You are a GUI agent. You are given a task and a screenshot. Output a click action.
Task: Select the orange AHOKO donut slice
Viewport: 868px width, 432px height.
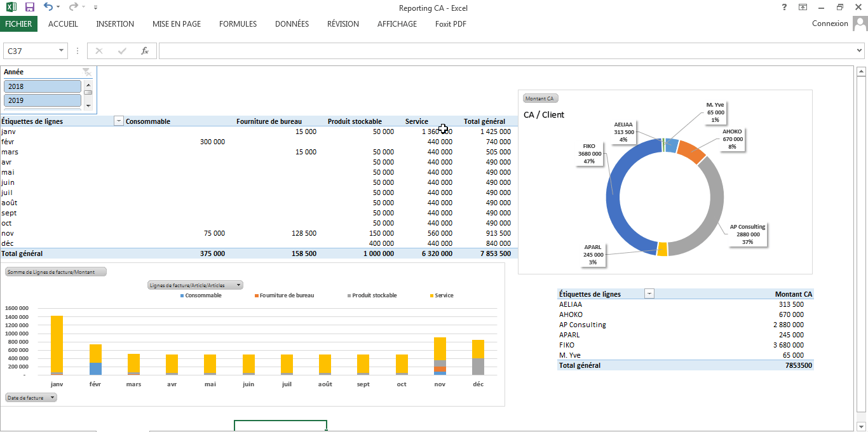point(691,151)
